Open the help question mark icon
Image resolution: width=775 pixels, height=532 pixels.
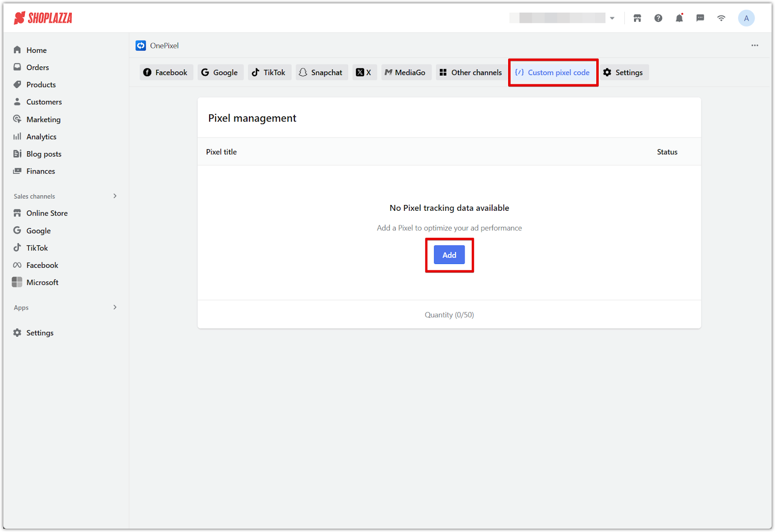658,18
